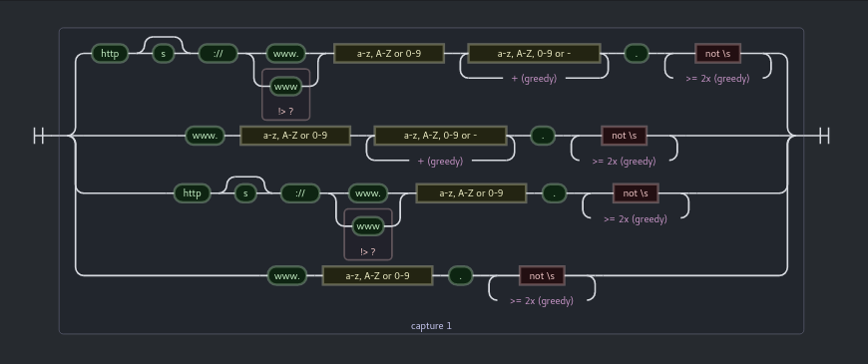
Task: Click '>= 2x (greedy)' label in bottom branch
Action: (x=542, y=301)
